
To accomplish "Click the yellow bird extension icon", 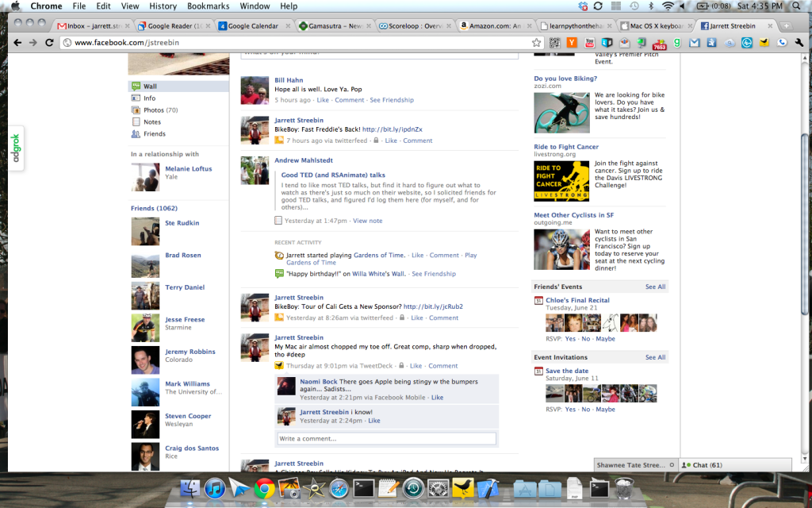I will click(764, 43).
